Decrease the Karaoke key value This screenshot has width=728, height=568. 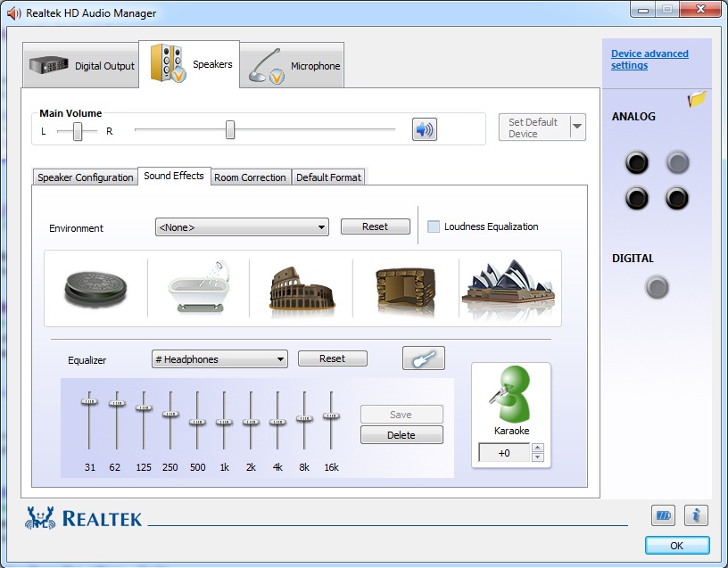[538, 457]
